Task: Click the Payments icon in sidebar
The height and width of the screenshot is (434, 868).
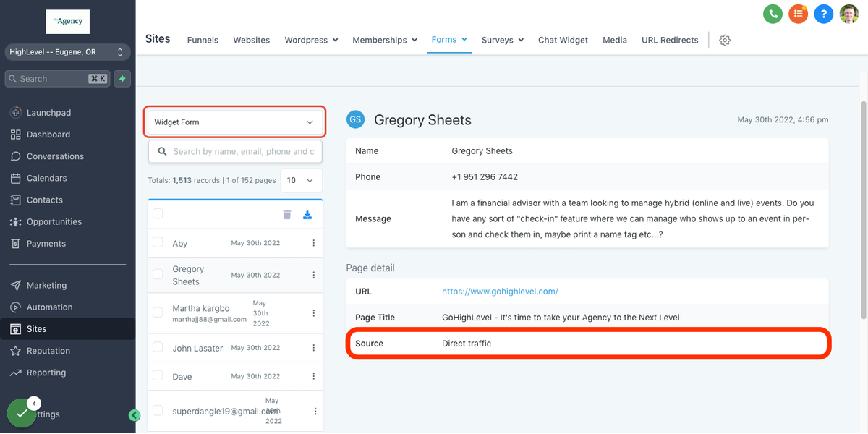Action: click(x=16, y=244)
